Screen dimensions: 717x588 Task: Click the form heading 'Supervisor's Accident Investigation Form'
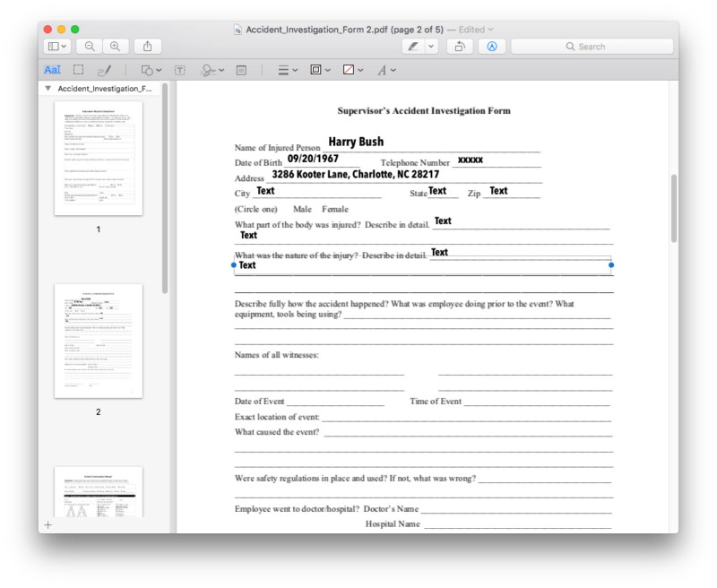[424, 110]
